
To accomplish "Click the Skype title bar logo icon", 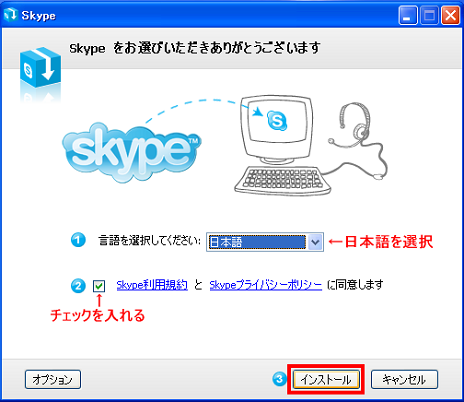I will (x=10, y=14).
